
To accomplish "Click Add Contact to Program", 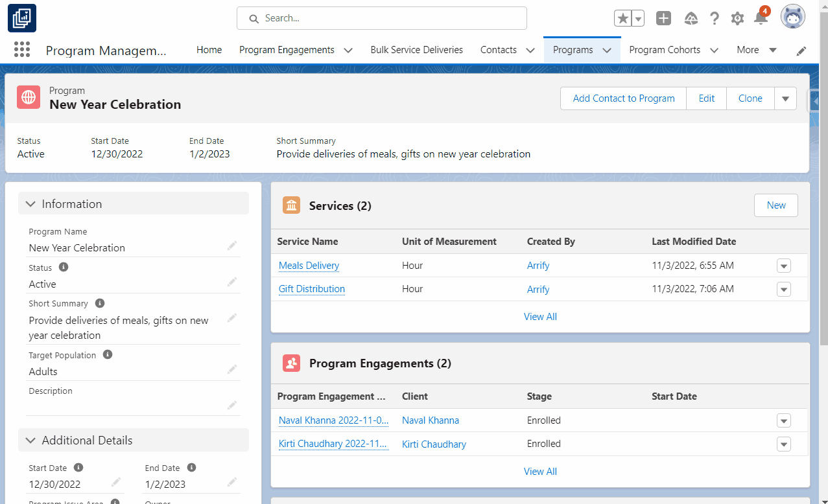I will pos(622,98).
